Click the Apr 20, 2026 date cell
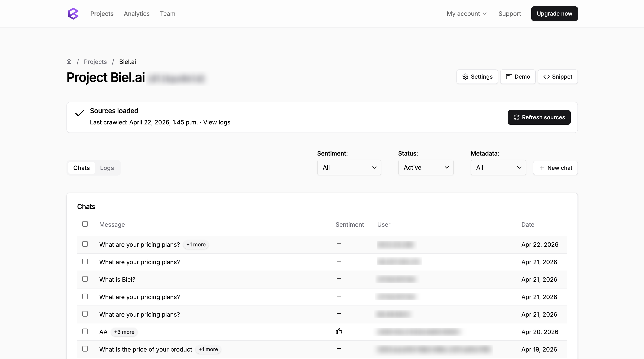 540,332
